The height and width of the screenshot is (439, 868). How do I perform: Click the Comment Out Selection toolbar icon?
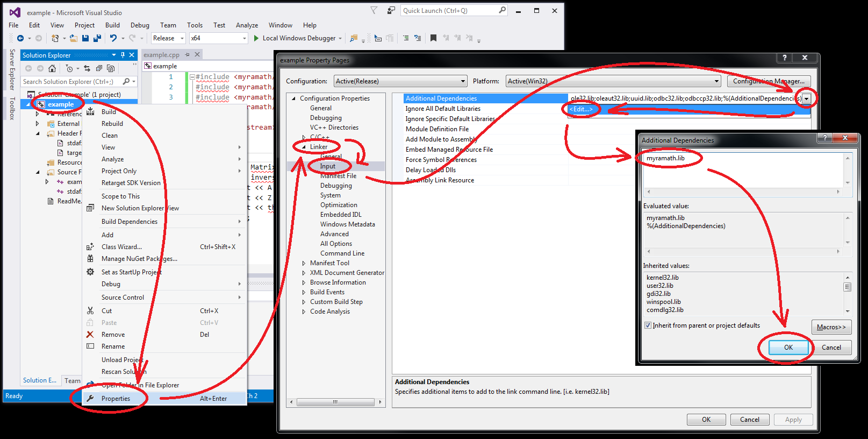[406, 38]
